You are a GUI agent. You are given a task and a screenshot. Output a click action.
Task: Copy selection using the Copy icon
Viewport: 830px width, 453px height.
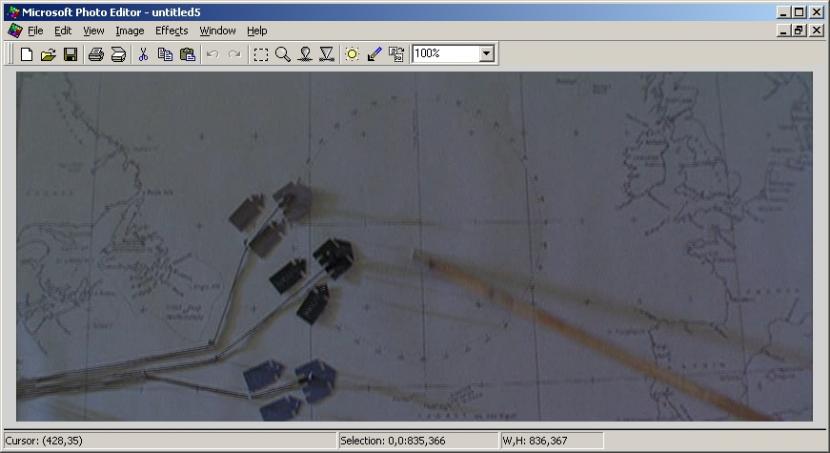165,54
